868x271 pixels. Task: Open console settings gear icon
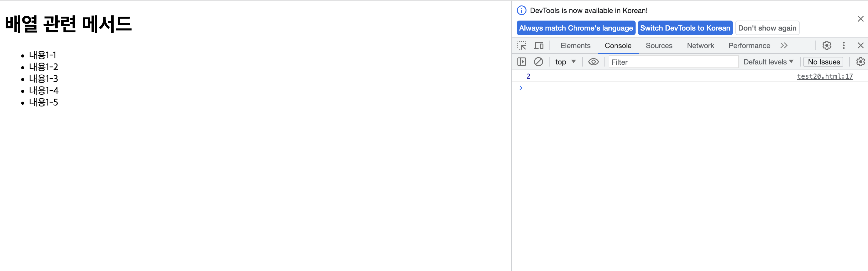click(860, 62)
